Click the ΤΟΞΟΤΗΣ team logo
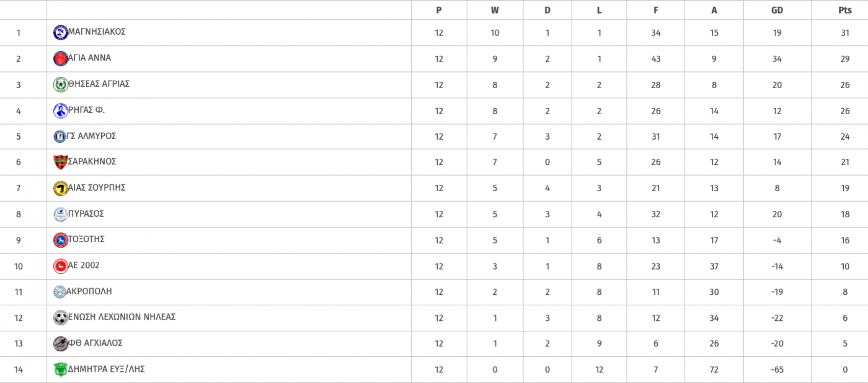The width and height of the screenshot is (868, 383). [61, 240]
